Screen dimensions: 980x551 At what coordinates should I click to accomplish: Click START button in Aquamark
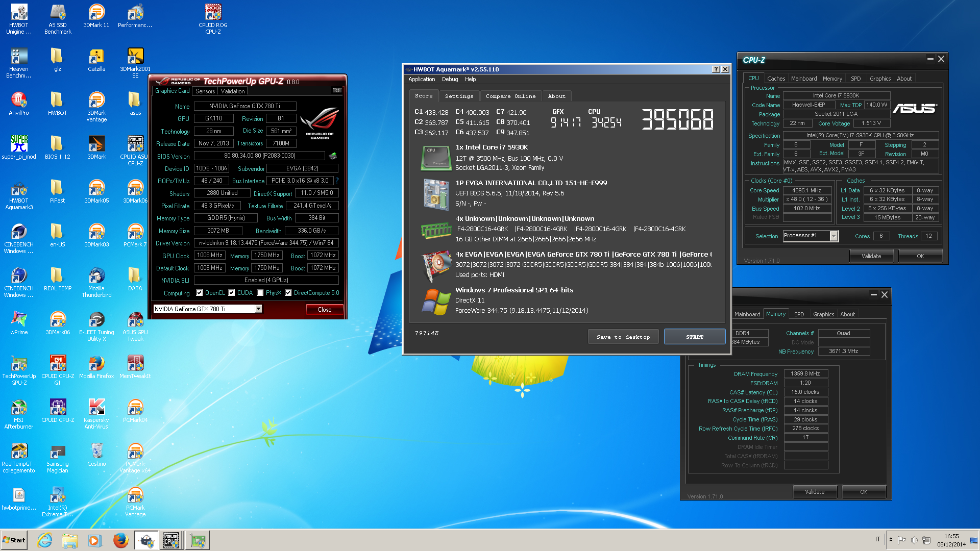(x=695, y=337)
